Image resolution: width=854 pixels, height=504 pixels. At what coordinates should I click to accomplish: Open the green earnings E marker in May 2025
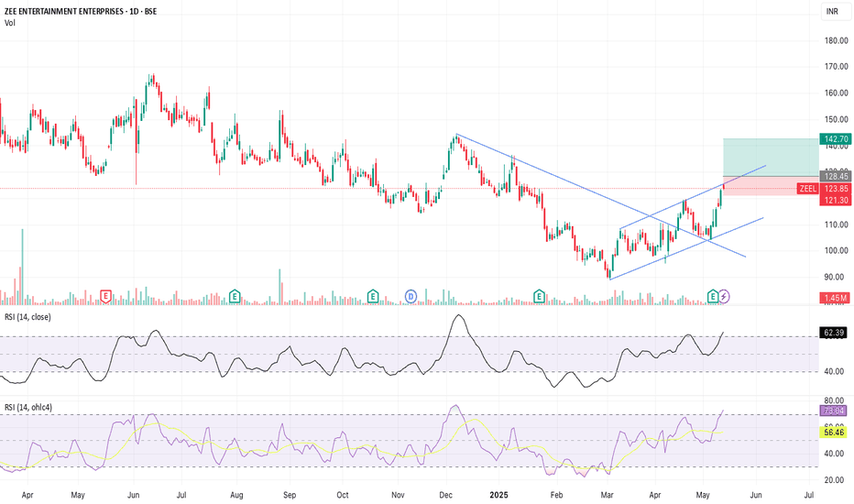point(712,296)
